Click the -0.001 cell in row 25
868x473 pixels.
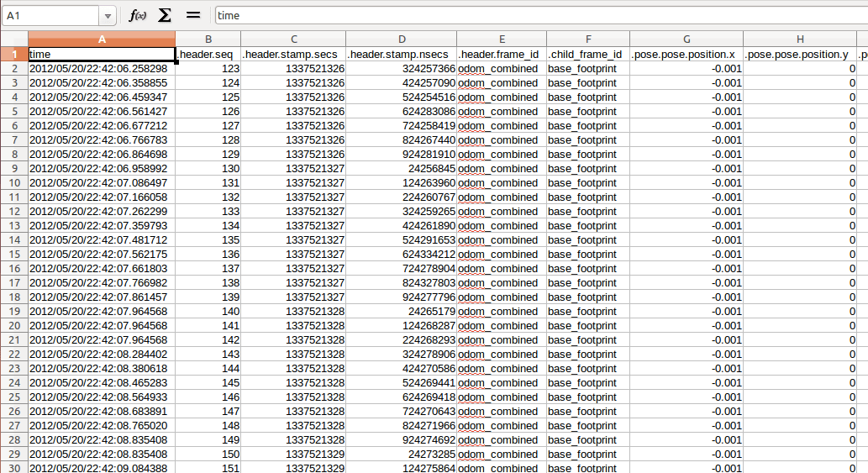click(687, 397)
